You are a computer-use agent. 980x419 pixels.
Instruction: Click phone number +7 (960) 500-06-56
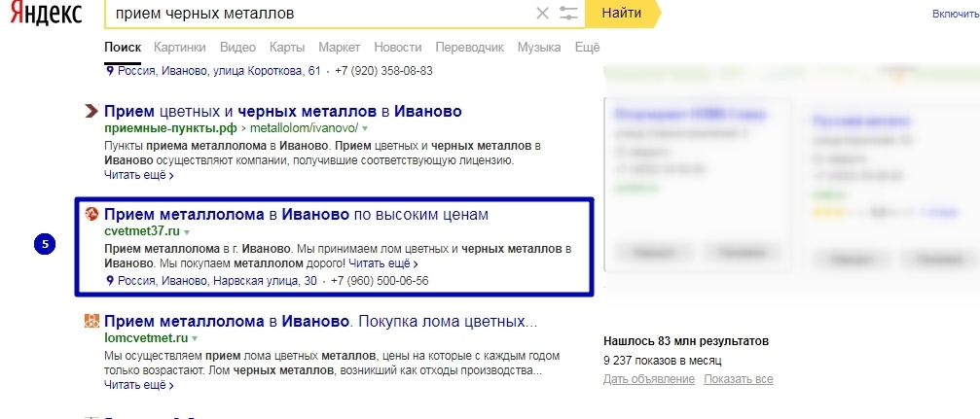click(x=380, y=281)
